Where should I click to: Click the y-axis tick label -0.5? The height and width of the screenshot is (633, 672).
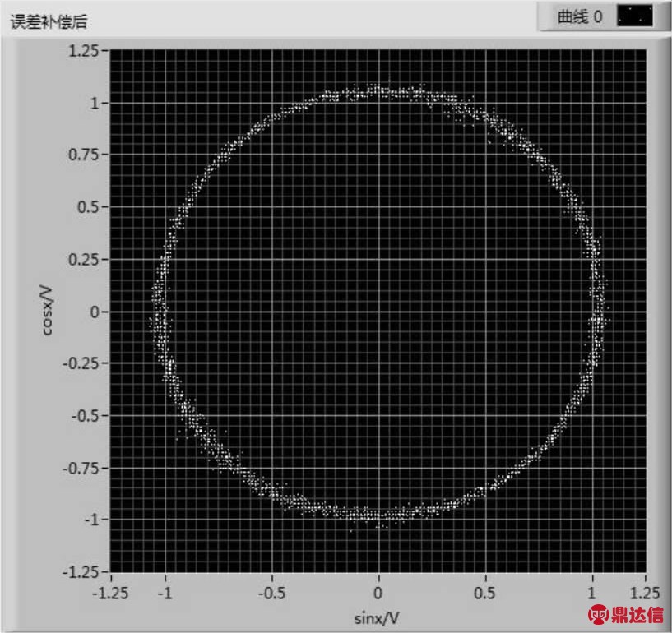(86, 416)
